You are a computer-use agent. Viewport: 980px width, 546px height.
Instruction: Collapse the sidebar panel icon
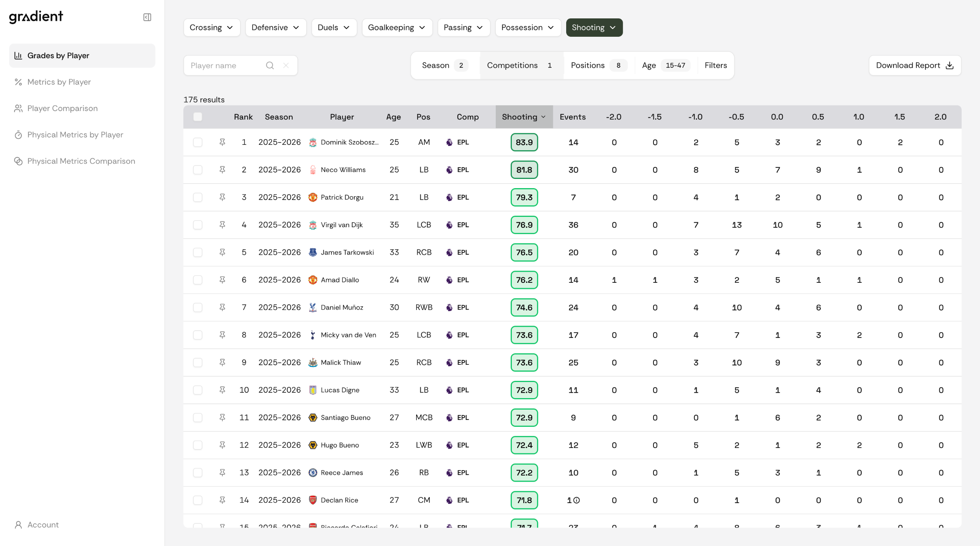[x=147, y=17]
